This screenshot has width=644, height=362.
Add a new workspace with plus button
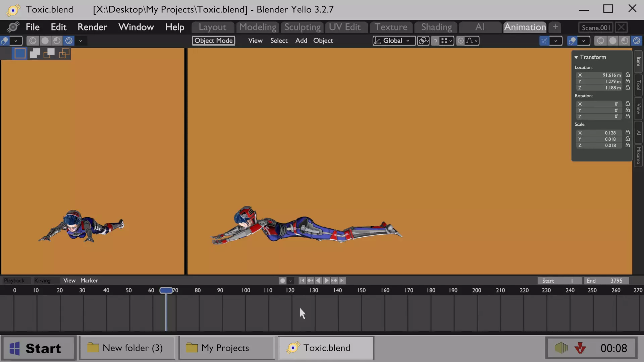pyautogui.click(x=555, y=27)
